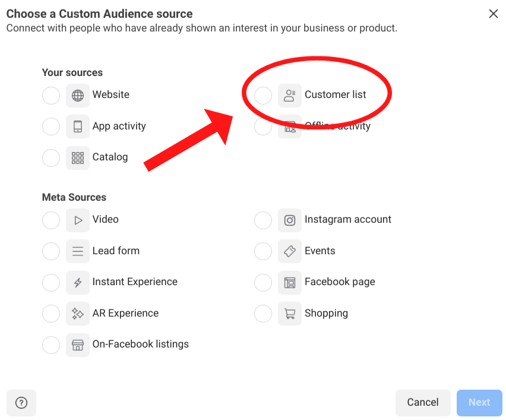The image size is (506, 420).
Task: Open the help question mark button
Action: pyautogui.click(x=21, y=403)
